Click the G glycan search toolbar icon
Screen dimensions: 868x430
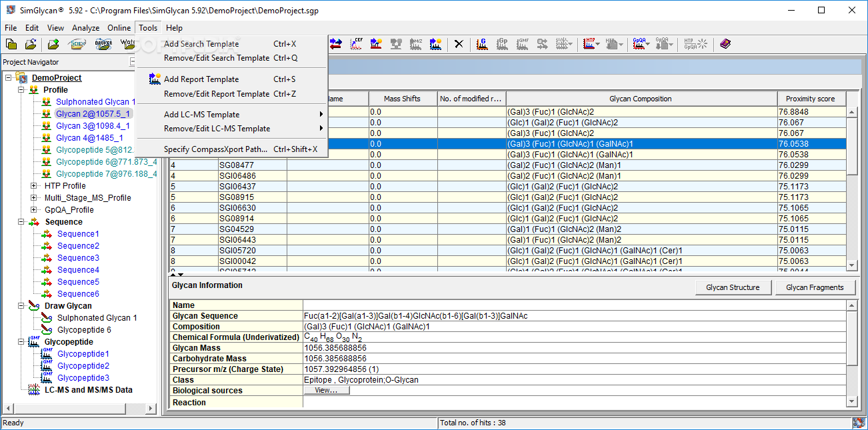pyautogui.click(x=483, y=44)
